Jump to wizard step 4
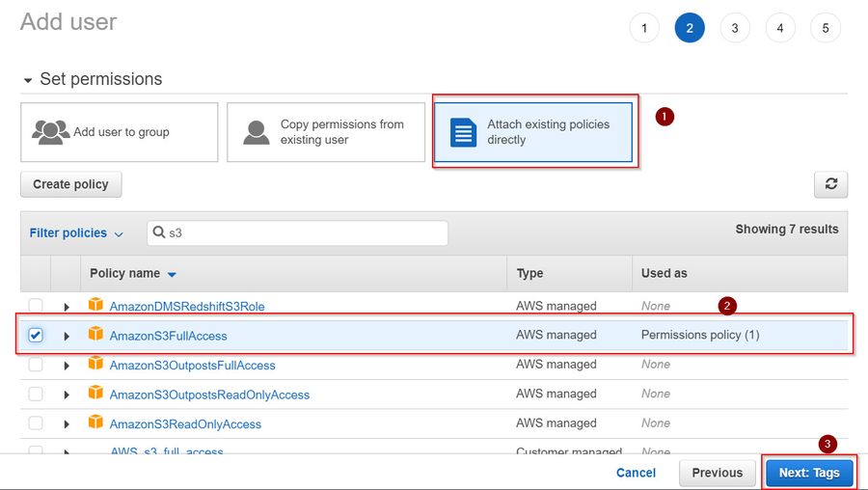868x490 pixels. (x=780, y=28)
